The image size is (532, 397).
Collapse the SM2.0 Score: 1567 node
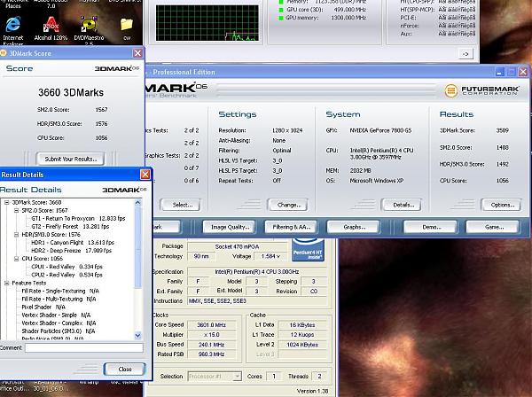pos(16,211)
